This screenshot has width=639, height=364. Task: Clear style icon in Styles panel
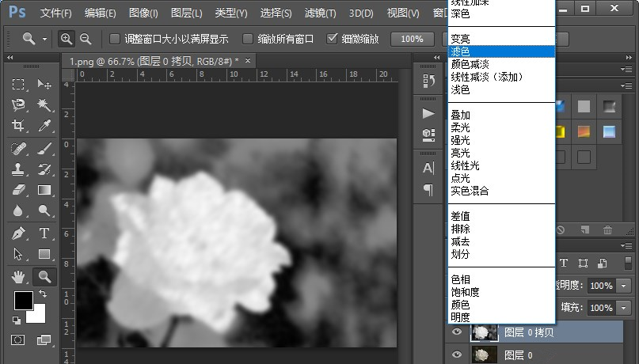561,230
